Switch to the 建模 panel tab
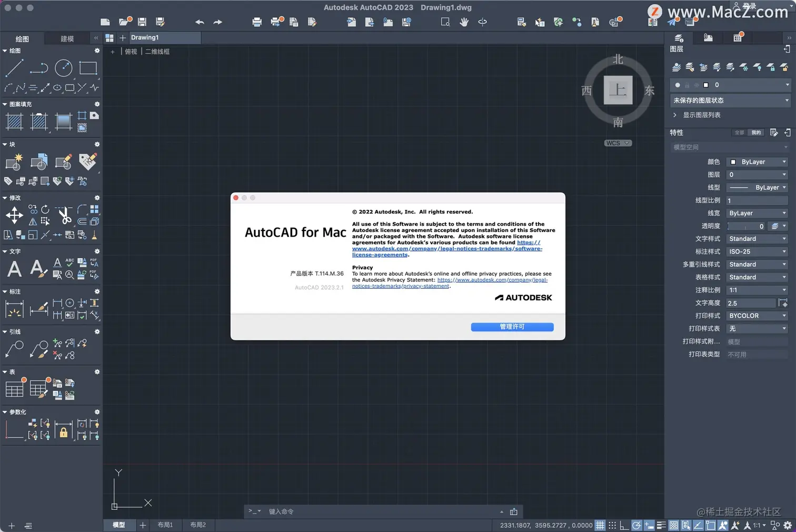Viewport: 796px width, 532px height. click(67, 39)
